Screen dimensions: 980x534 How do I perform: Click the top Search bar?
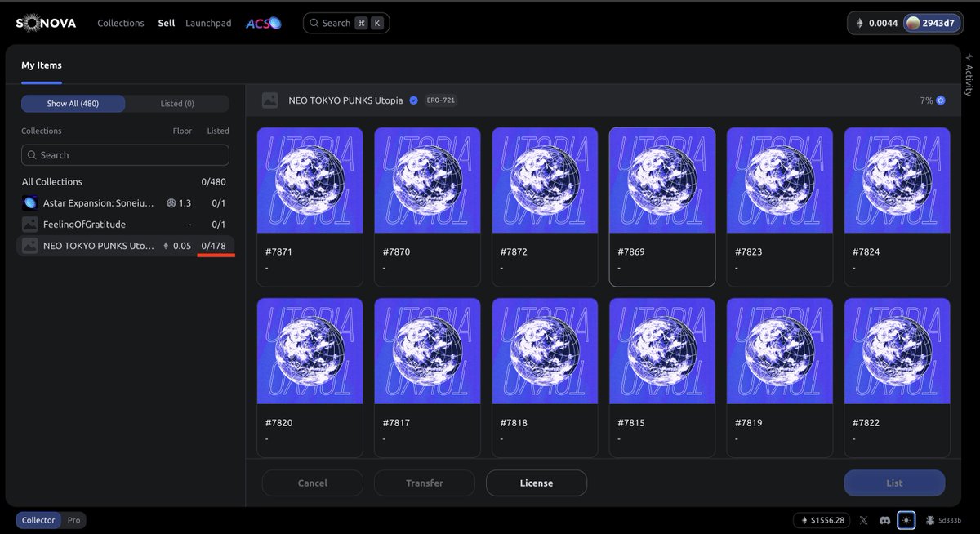(x=346, y=23)
